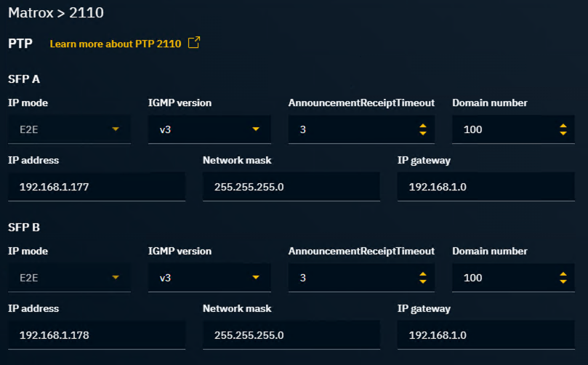
Task: Expand SFP A IGMP version dropdown
Action: (209, 129)
